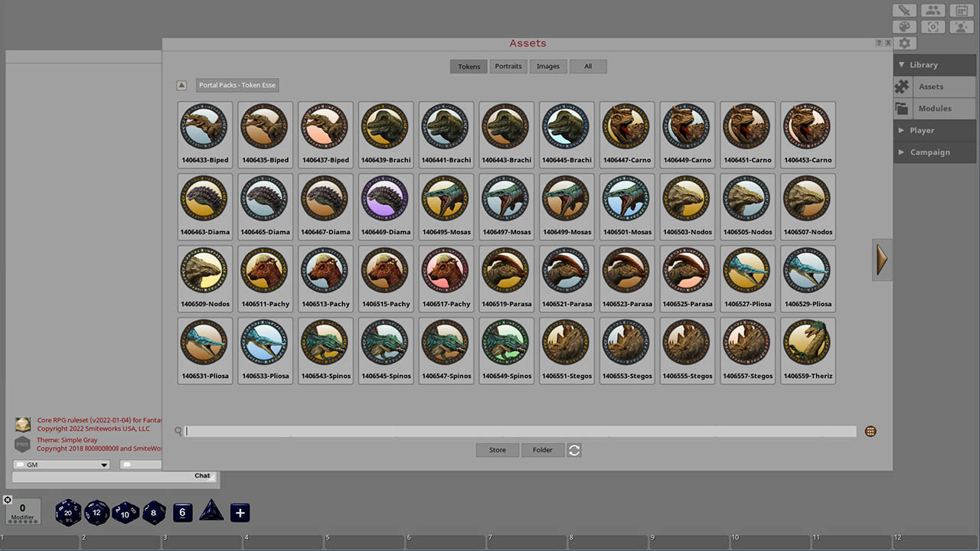Toggle the Tokens asset filter
Screen dimensions: 980x551
469,67
